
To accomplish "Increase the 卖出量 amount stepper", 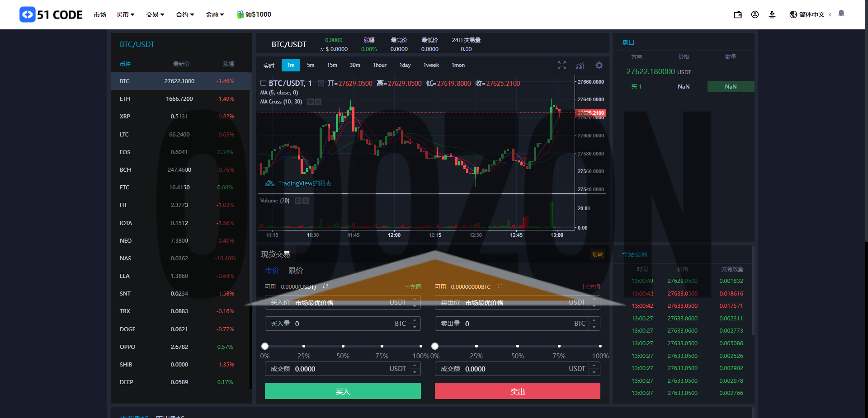I will pos(594,320).
